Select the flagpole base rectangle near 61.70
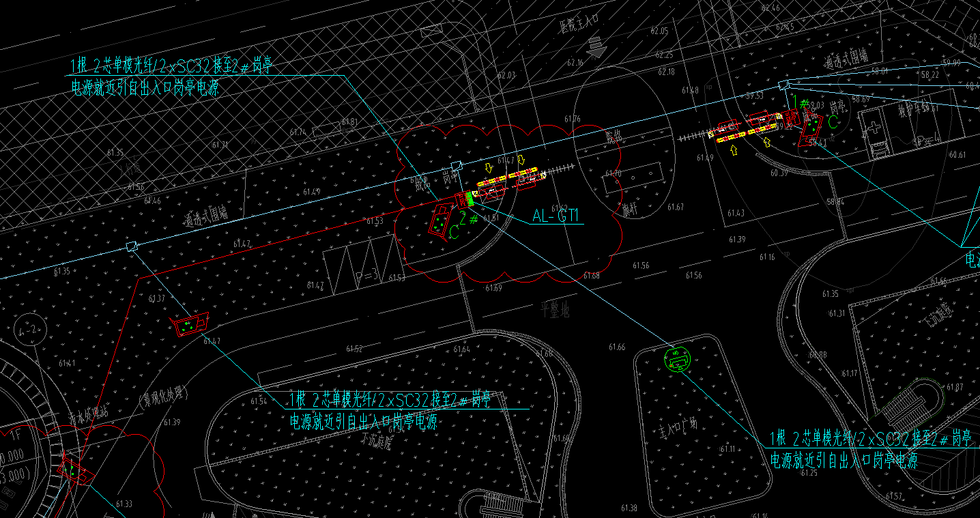Screen dimensions: 980x518 [x=633, y=179]
